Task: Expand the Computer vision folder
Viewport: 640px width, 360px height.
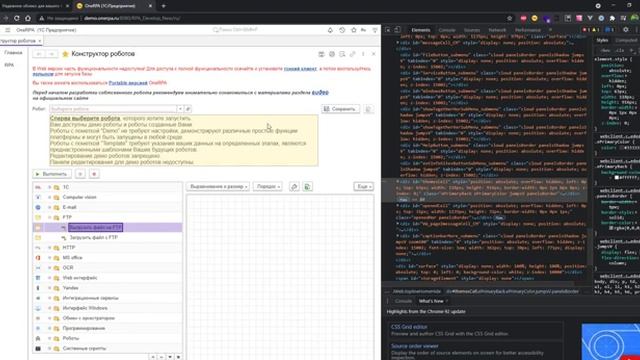Action: point(50,197)
